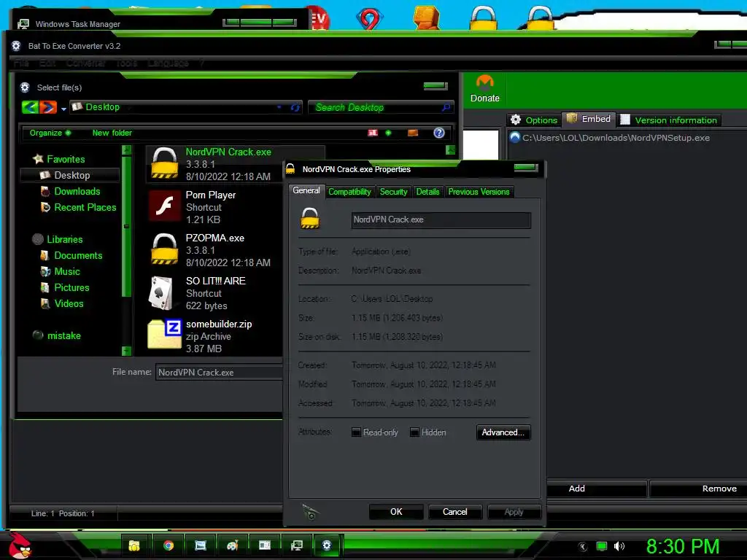The width and height of the screenshot is (747, 560).
Task: Open Chrome from the taskbar
Action: [x=169, y=545]
